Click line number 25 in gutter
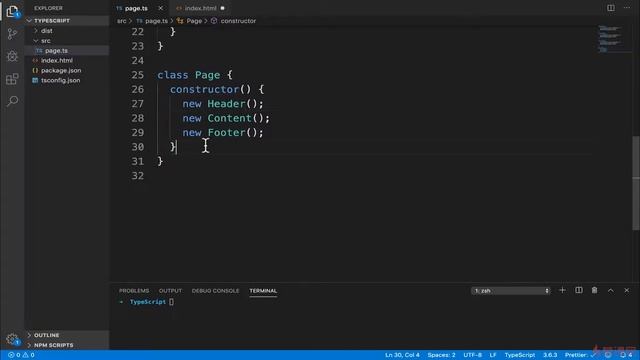Image resolution: width=640 pixels, height=360 pixels. tap(138, 75)
